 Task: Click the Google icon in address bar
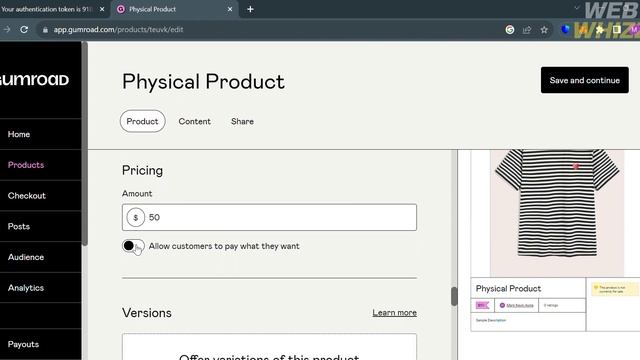tap(510, 29)
